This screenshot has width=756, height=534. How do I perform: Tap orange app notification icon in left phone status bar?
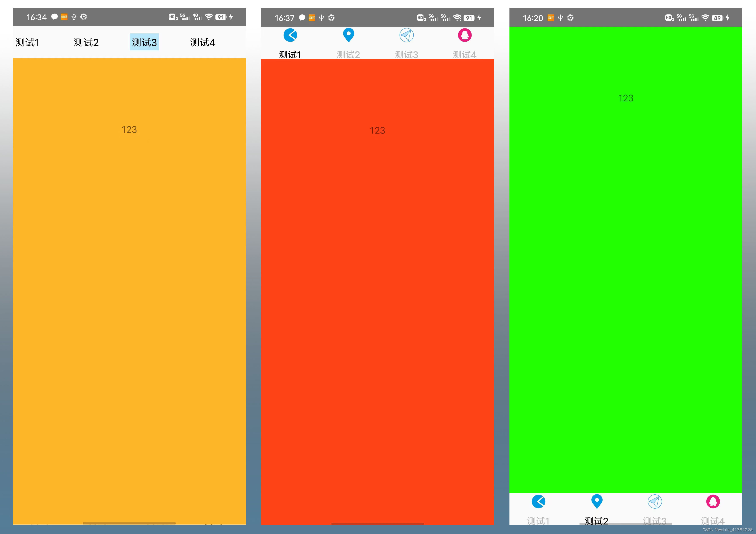coord(64,17)
